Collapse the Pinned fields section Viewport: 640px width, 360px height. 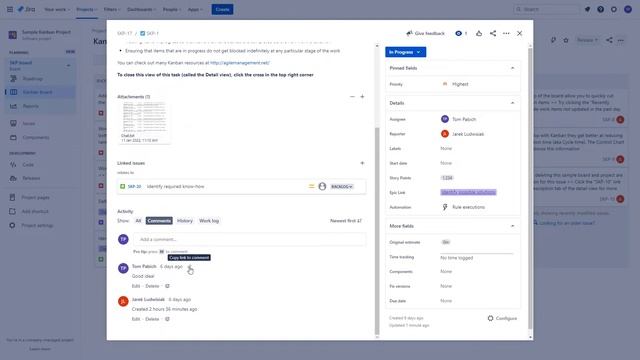513,68
